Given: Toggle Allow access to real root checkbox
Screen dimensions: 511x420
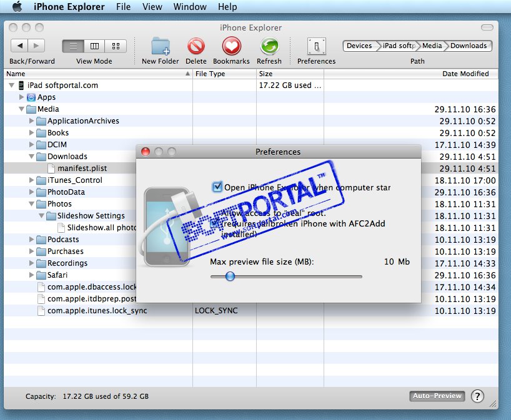Looking at the screenshot, I should (215, 223).
